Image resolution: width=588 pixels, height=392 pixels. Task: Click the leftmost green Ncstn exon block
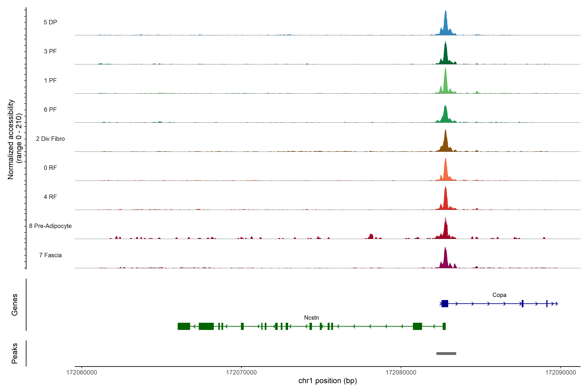click(184, 327)
